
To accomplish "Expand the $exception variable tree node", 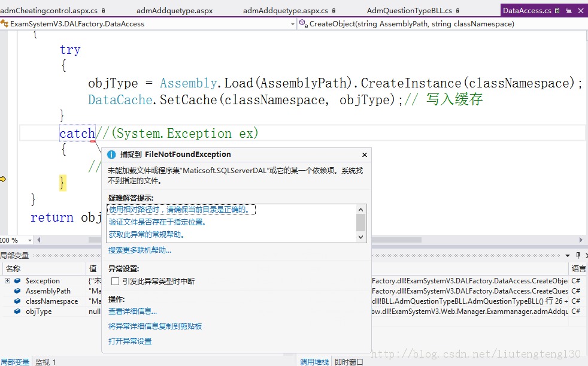I will click(x=7, y=280).
